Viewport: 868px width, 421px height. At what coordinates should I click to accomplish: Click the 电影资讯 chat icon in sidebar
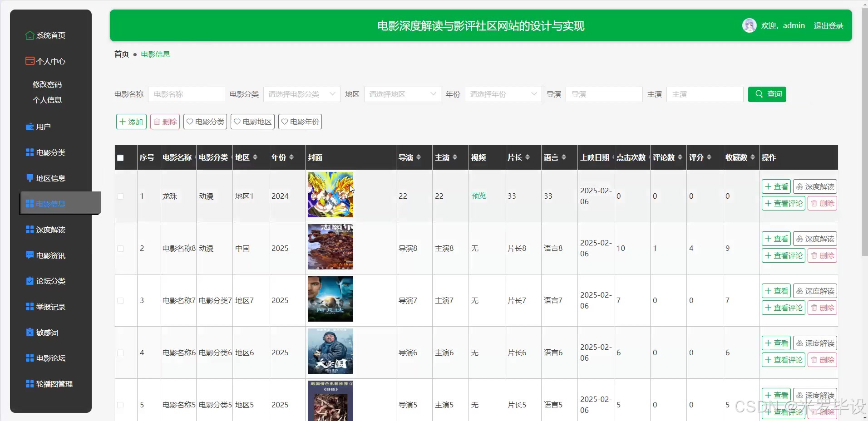click(30, 255)
